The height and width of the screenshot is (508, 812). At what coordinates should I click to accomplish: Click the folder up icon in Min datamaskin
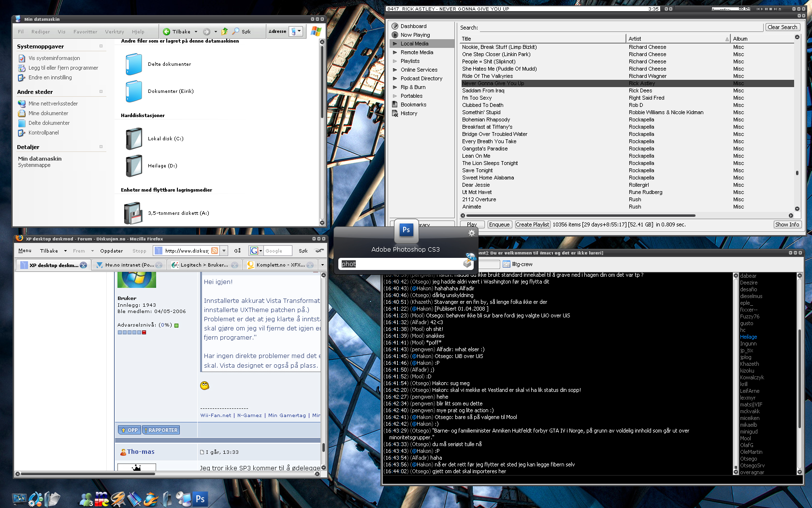coord(224,31)
